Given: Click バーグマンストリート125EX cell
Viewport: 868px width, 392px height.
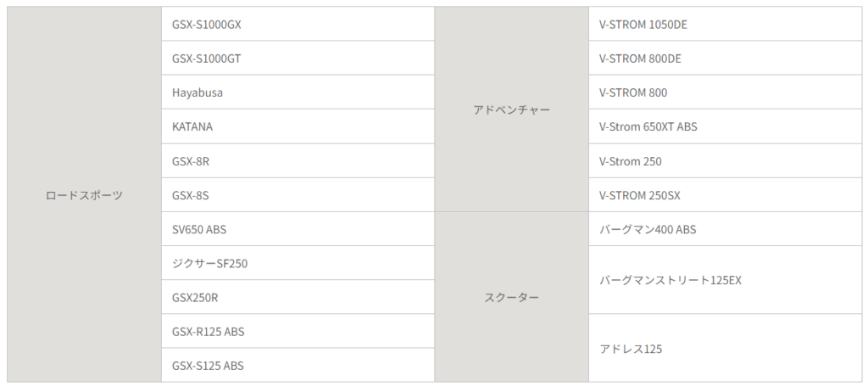Looking at the screenshot, I should [726, 280].
